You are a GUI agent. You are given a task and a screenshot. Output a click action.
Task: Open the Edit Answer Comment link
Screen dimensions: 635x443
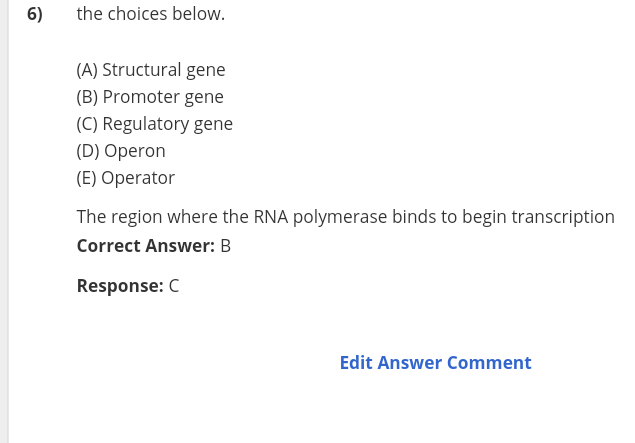pyautogui.click(x=435, y=362)
